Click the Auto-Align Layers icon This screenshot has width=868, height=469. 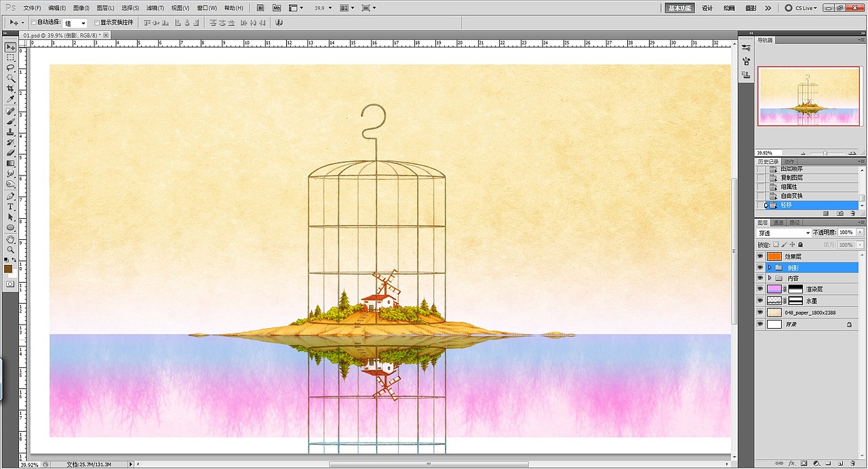click(279, 22)
